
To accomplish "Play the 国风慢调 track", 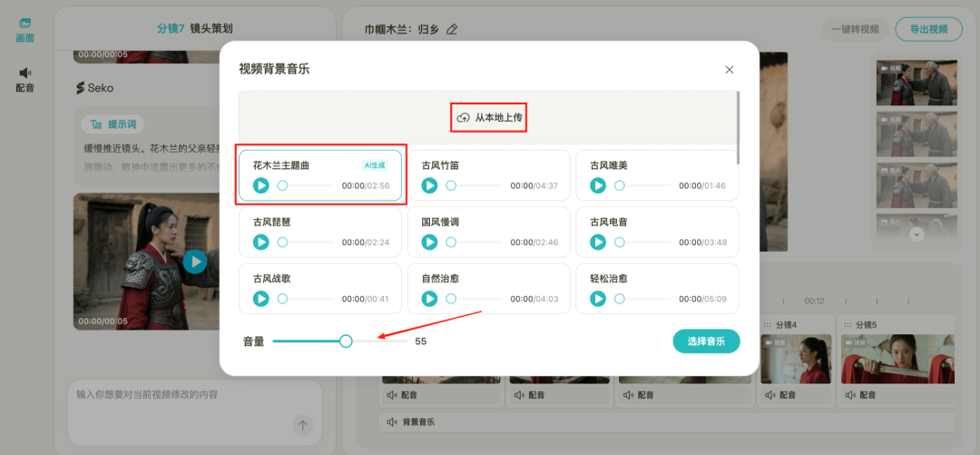I will [x=429, y=242].
